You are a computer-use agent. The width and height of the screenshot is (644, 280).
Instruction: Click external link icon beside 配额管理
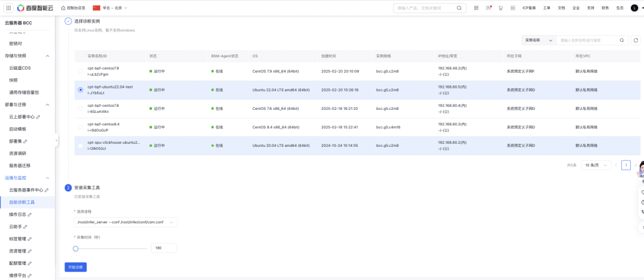click(x=30, y=263)
